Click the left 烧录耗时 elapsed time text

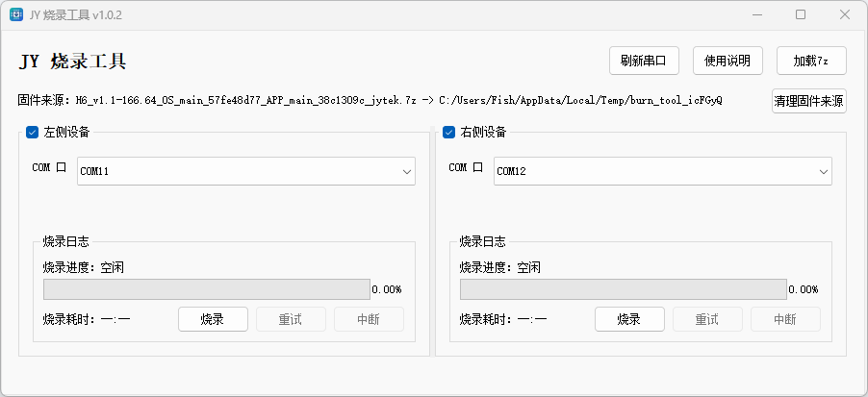[87, 319]
